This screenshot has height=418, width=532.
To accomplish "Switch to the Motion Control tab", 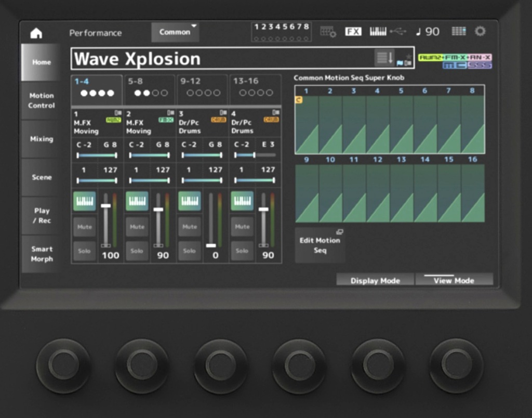I will 41,101.
